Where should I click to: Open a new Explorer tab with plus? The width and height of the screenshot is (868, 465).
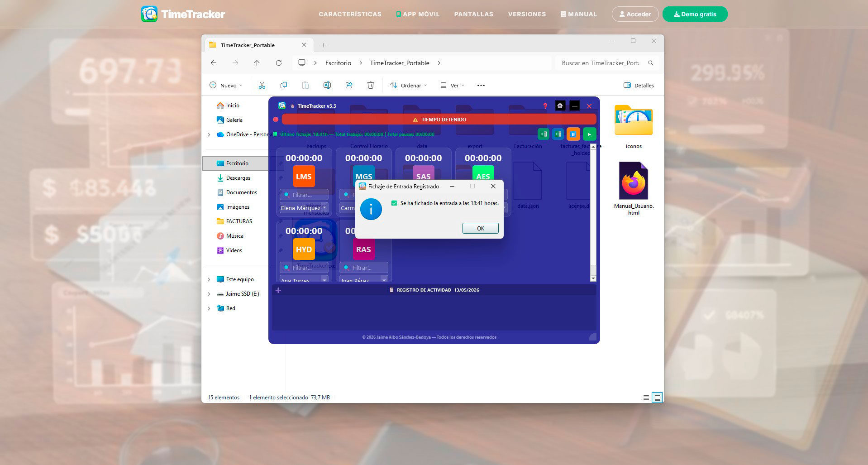tap(324, 45)
